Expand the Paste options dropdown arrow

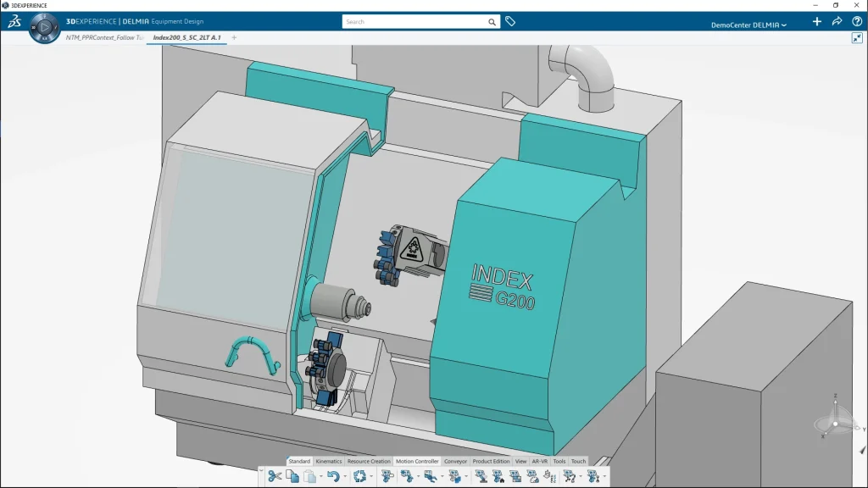(320, 477)
